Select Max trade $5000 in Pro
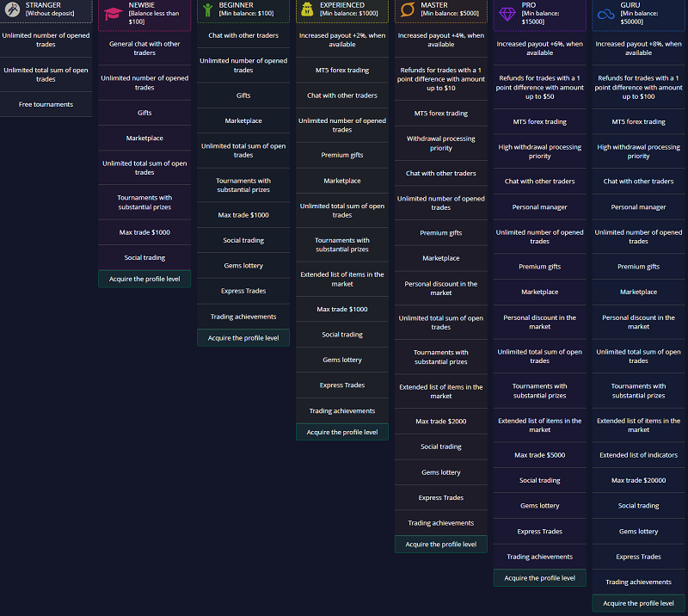This screenshot has height=616, width=688. point(540,455)
